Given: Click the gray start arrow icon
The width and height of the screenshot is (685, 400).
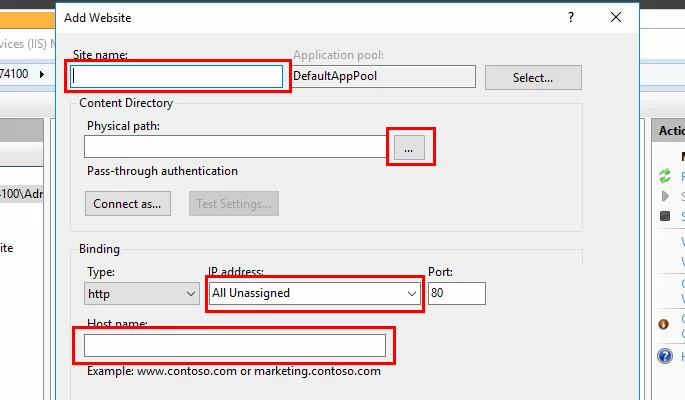Looking at the screenshot, I should [x=665, y=196].
